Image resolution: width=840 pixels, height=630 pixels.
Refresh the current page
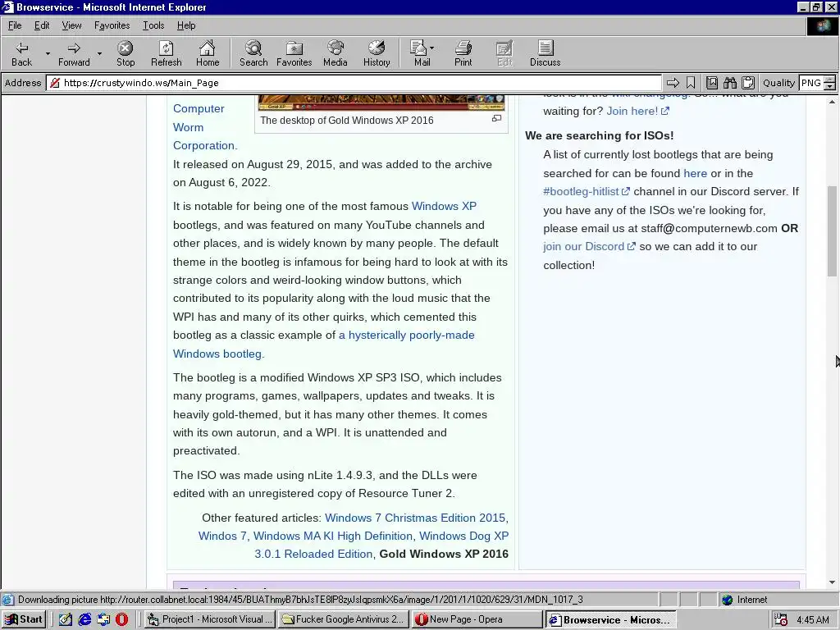pyautogui.click(x=166, y=53)
